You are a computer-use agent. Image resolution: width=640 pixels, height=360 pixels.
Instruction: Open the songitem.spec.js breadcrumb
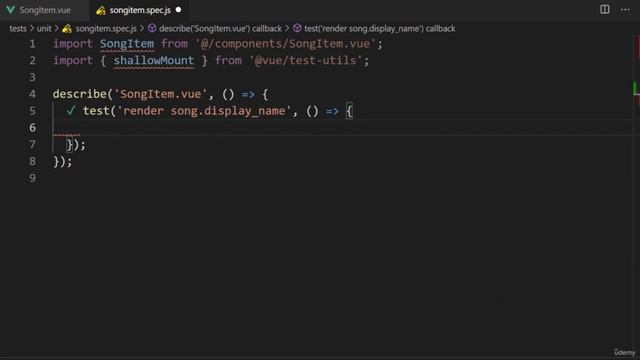tap(106, 29)
